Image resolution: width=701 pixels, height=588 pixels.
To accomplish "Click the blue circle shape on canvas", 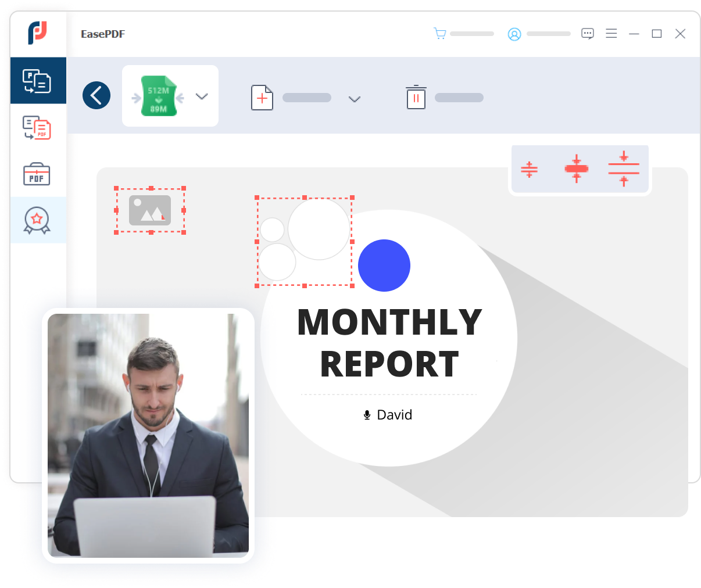I will [x=384, y=266].
